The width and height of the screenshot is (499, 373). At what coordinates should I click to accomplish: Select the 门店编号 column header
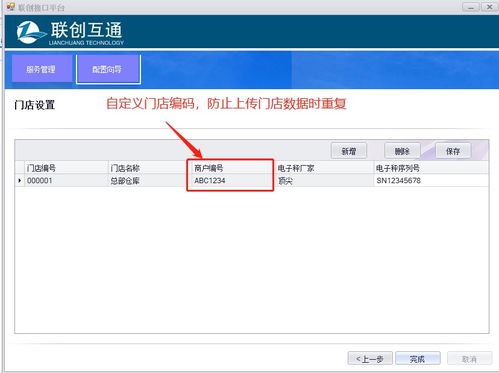pyautogui.click(x=66, y=168)
